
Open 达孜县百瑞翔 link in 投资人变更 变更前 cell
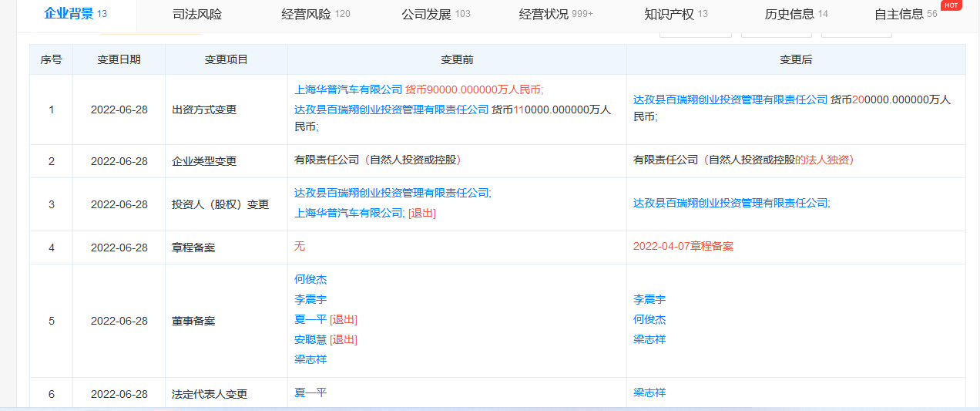[392, 193]
